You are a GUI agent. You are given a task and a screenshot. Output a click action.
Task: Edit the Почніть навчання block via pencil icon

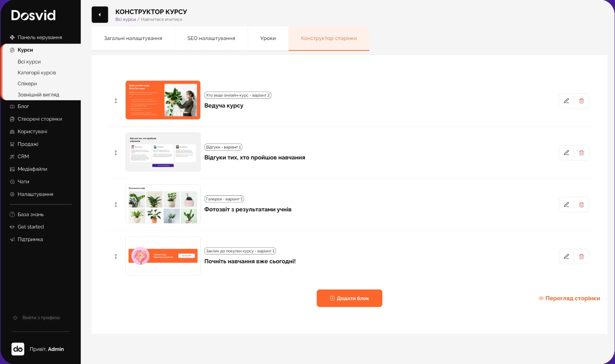566,256
